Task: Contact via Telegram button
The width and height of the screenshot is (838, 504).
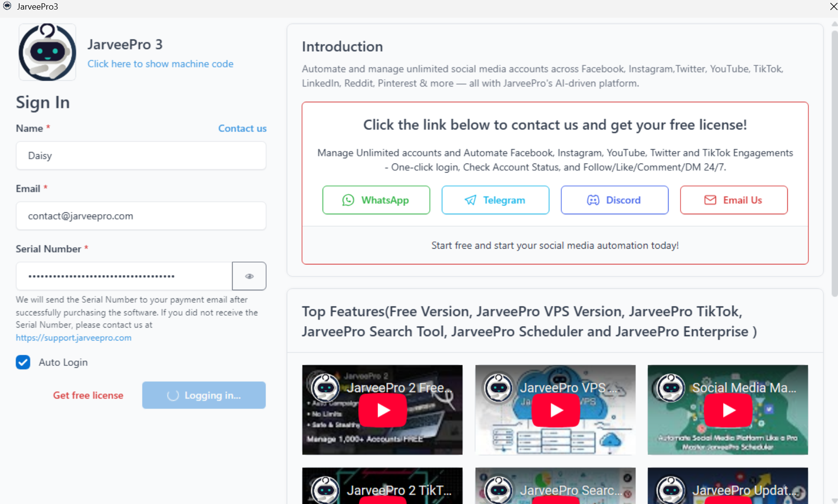Action: (x=495, y=200)
